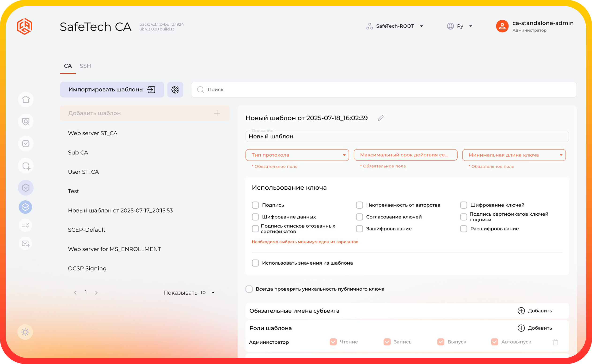Viewport: 592px width, 364px height.
Task: Select the SCEP-Default template
Action: tap(87, 230)
